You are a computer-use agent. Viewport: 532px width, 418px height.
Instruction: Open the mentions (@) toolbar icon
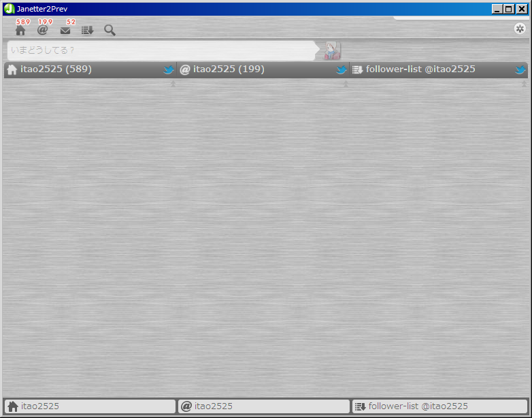tap(42, 30)
